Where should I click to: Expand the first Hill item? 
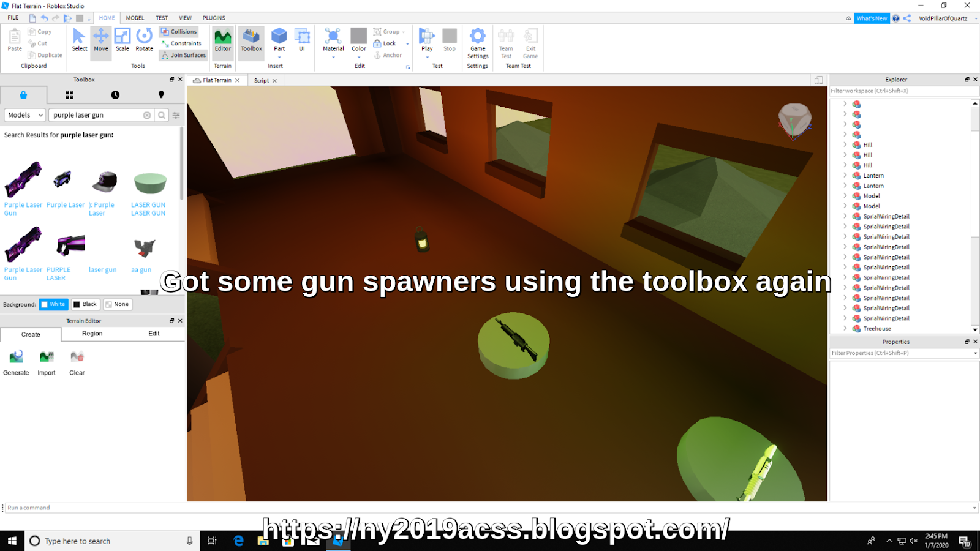pyautogui.click(x=845, y=144)
